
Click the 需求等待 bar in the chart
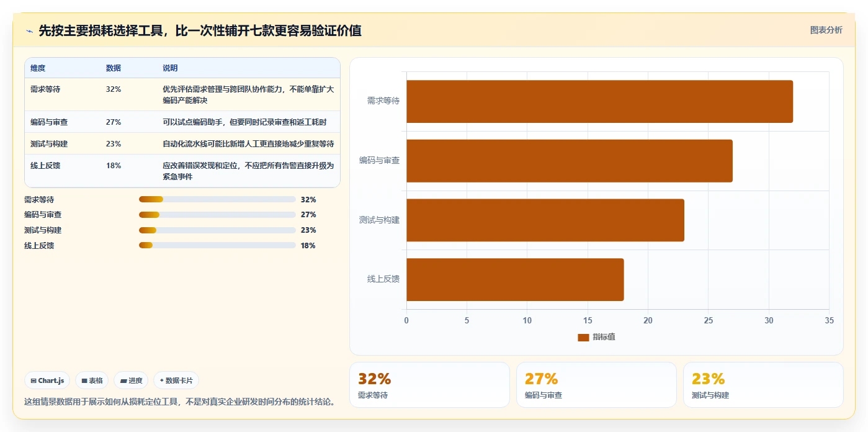599,101
